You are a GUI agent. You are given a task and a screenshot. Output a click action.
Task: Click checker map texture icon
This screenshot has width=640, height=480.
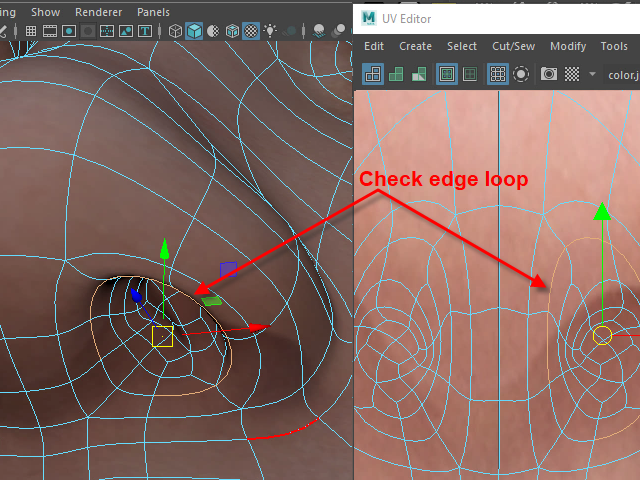(572, 74)
